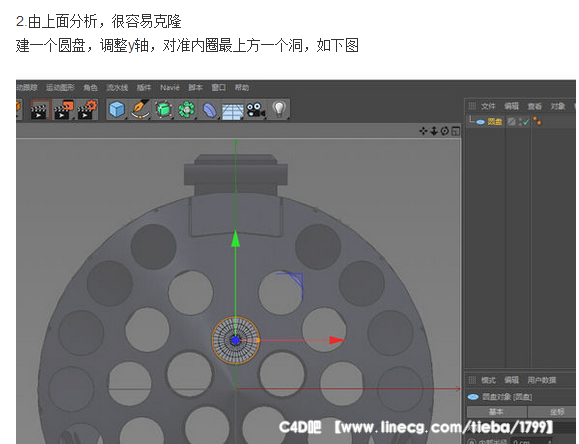Screen dimensions: 579x444
Task: Open Object Manager 查看 menu
Action: pos(535,106)
